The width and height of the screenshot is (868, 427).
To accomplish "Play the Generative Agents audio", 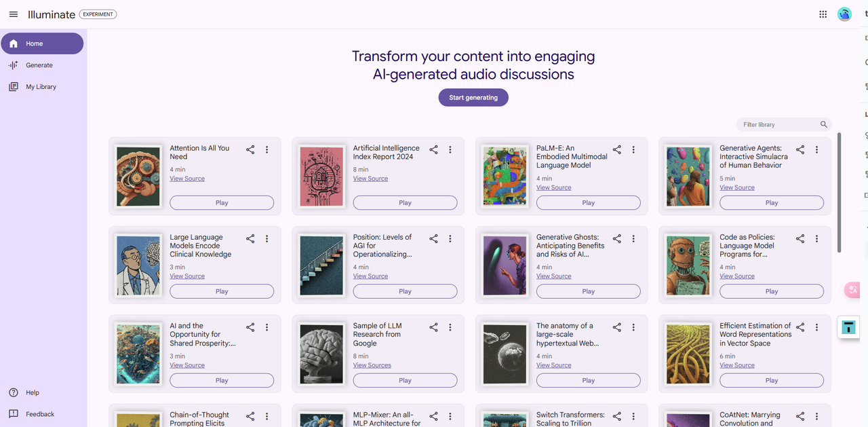I will (772, 202).
